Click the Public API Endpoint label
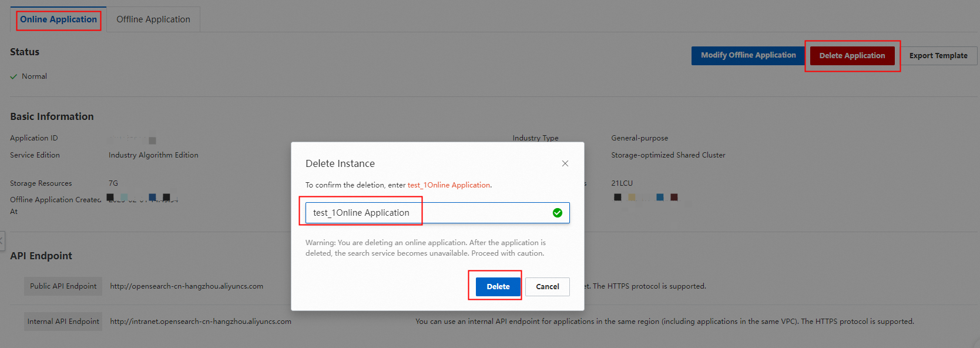This screenshot has width=980, height=348. [x=63, y=286]
